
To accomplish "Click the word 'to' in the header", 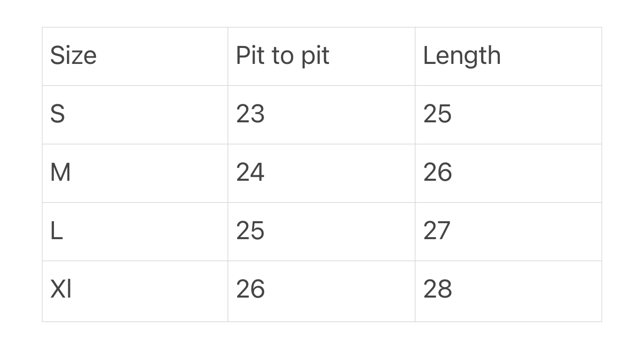I will (x=283, y=55).
